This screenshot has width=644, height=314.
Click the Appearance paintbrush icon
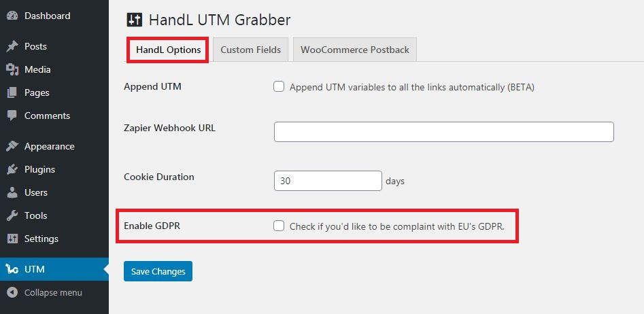point(12,146)
